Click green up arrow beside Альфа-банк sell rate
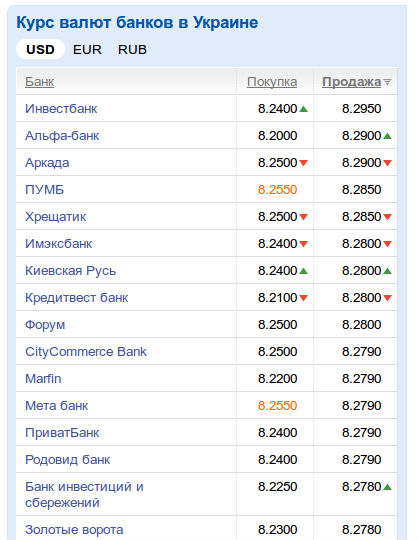 (x=387, y=136)
